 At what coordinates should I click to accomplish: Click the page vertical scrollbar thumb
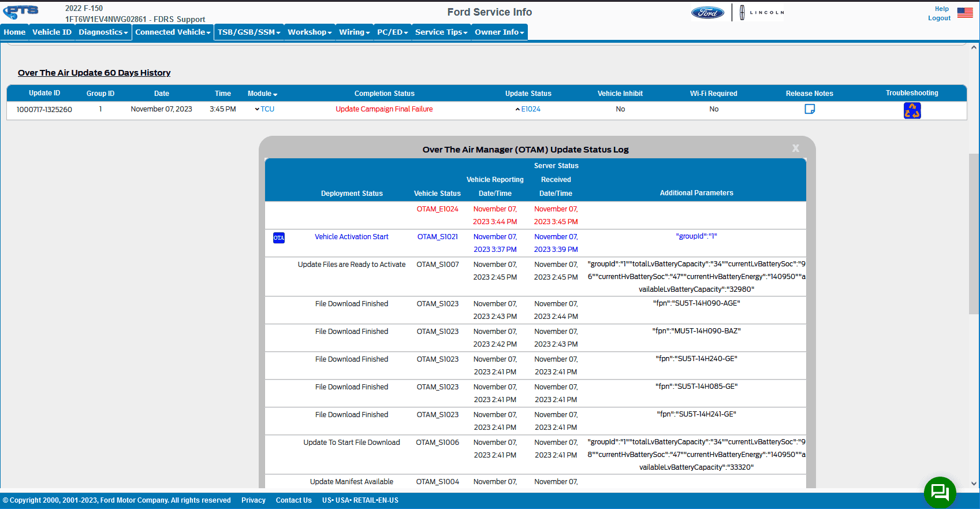[x=974, y=234]
